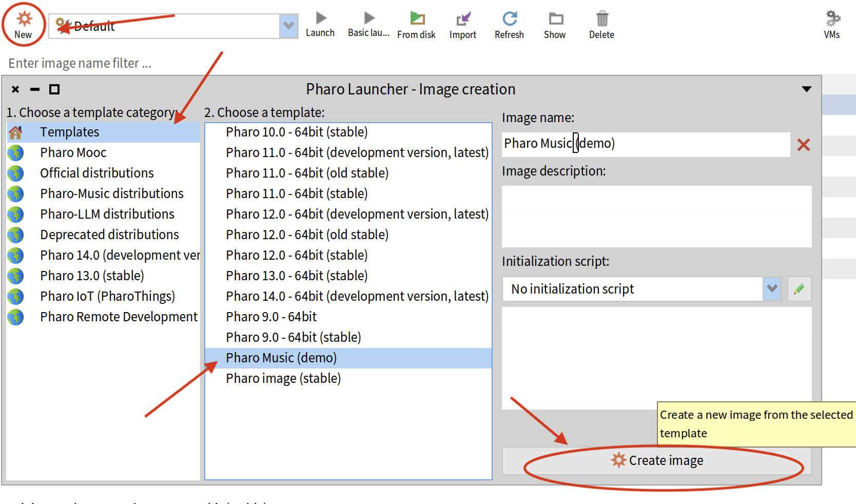
Task: Choose Pharo 11.0 - 64bit (old stable)
Action: pyautogui.click(x=348, y=173)
